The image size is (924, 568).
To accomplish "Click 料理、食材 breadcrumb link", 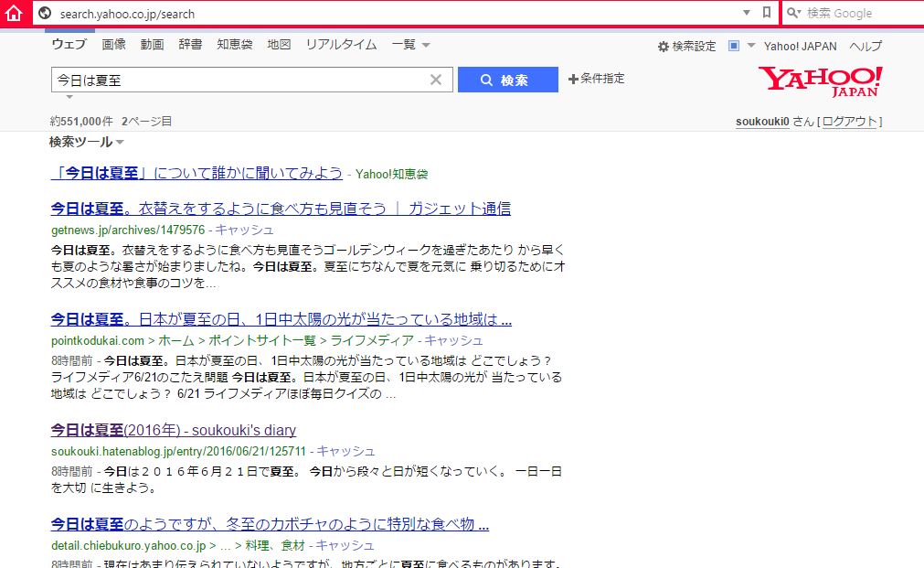I will point(274,545).
